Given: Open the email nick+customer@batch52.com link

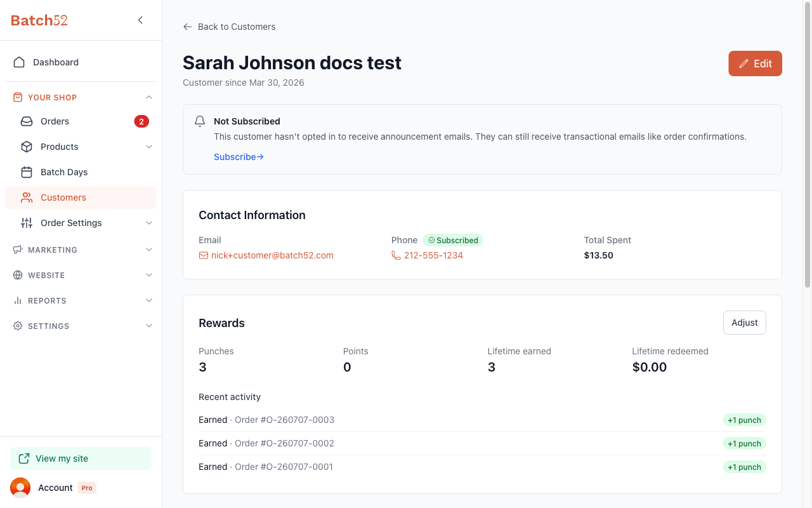Looking at the screenshot, I should coord(266,255).
